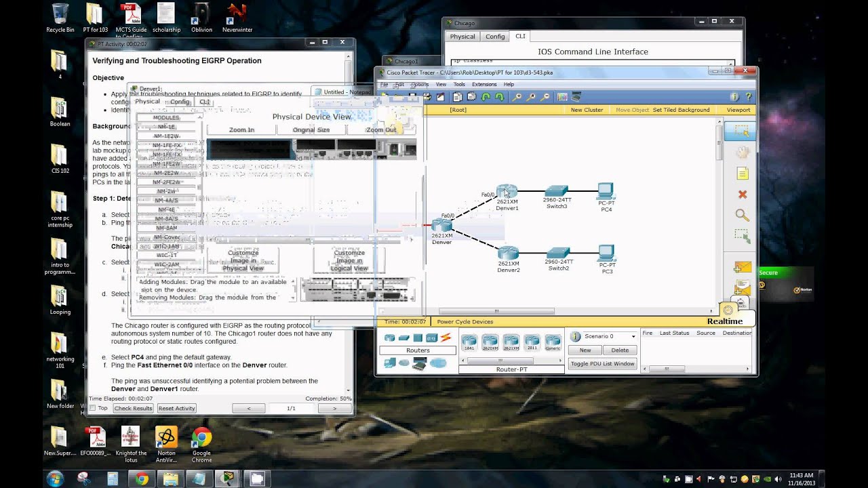Pick the 2620XM router model
The width and height of the screenshot is (868, 488).
490,342
